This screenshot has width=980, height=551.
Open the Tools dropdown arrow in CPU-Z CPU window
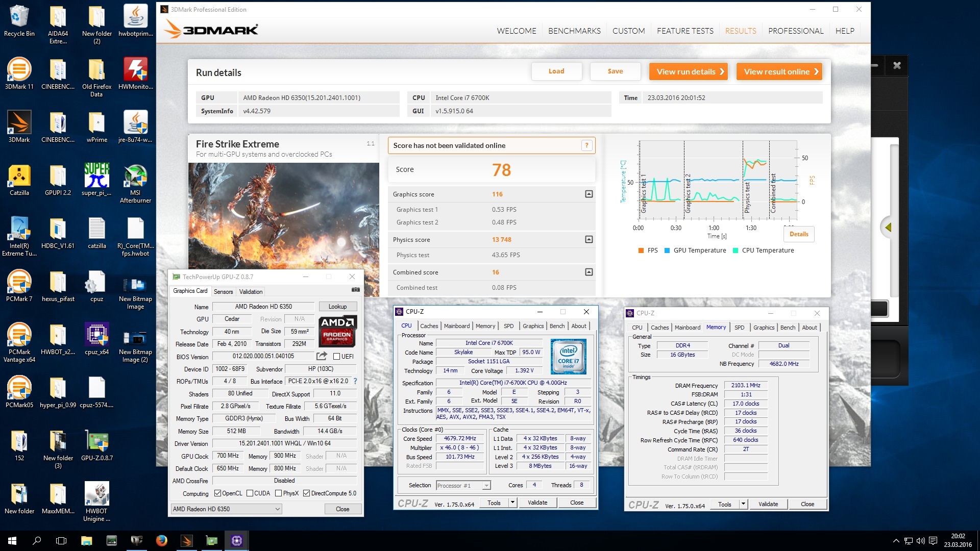pyautogui.click(x=512, y=503)
